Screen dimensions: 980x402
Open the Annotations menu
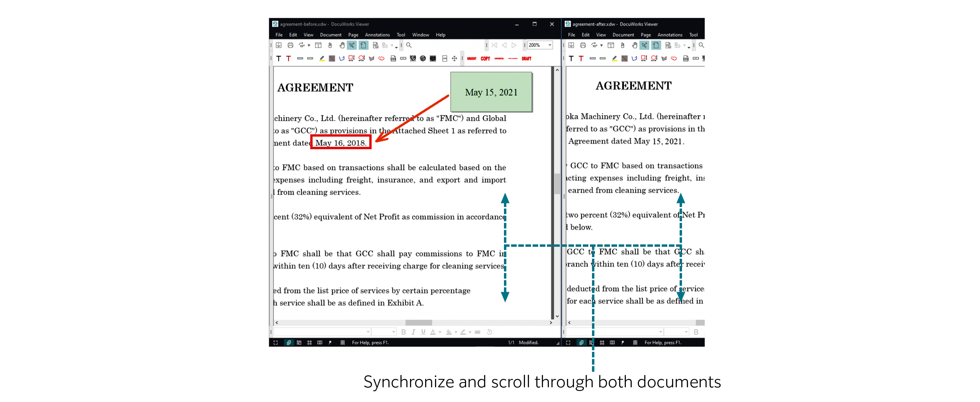coord(377,35)
